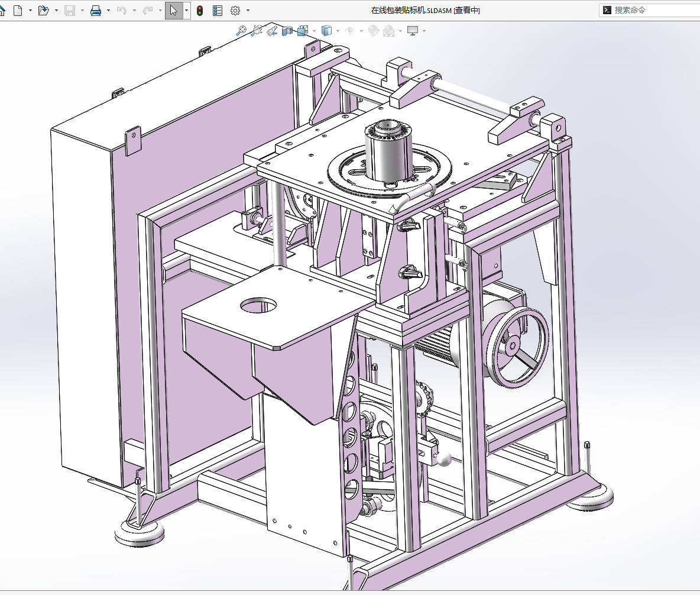700x595 pixels.
Task: Expand the Redo dropdown arrow
Action: [160, 10]
